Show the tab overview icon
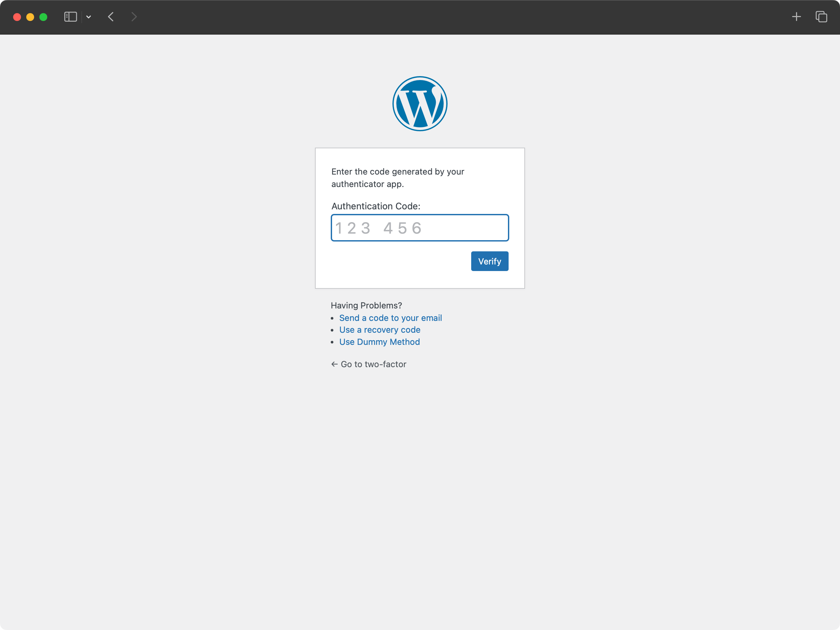 (x=821, y=17)
